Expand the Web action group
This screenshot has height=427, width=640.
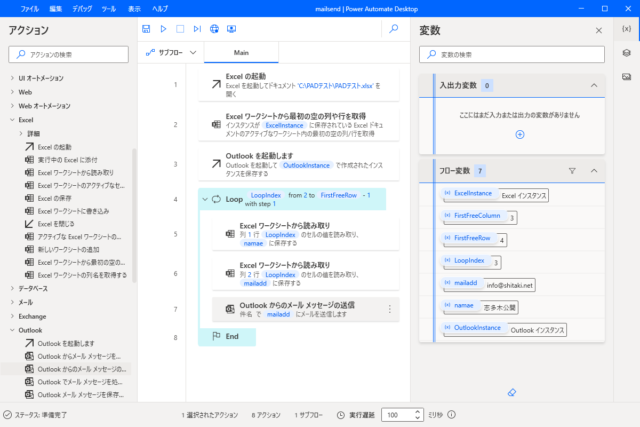coord(12,92)
